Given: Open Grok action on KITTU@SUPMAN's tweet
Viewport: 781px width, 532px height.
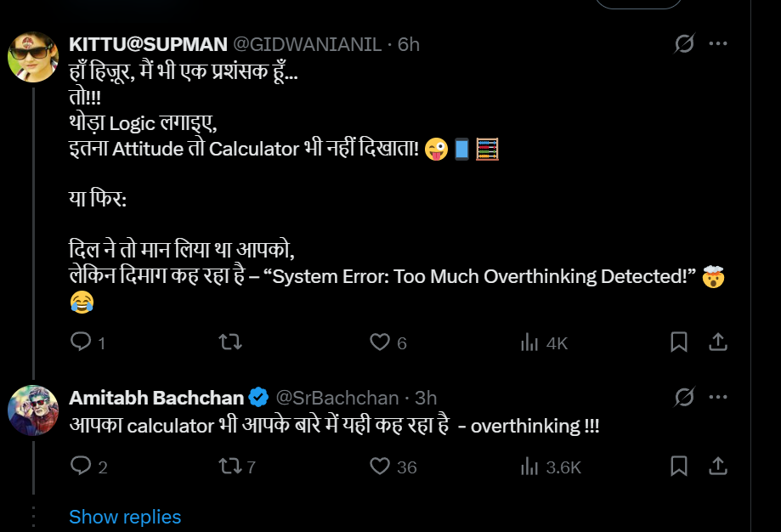Looking at the screenshot, I should 684,43.
